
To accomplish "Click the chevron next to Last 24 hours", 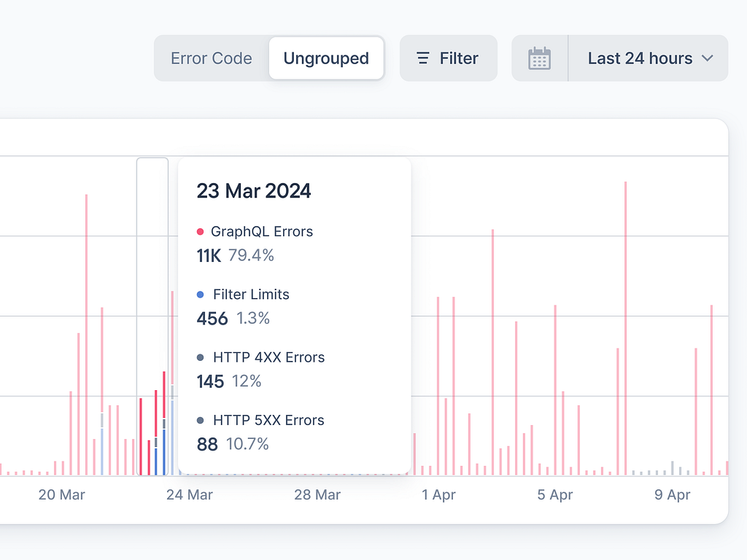I will click(x=705, y=58).
